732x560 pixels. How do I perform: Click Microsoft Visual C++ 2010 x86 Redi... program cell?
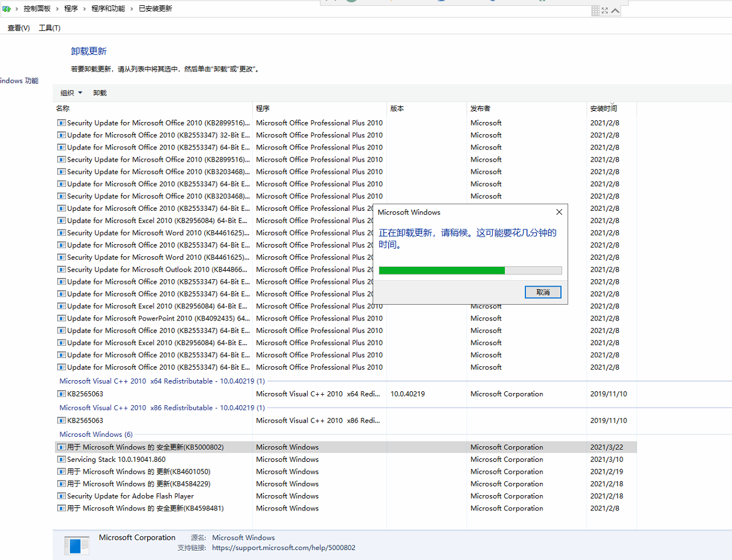(x=318, y=420)
